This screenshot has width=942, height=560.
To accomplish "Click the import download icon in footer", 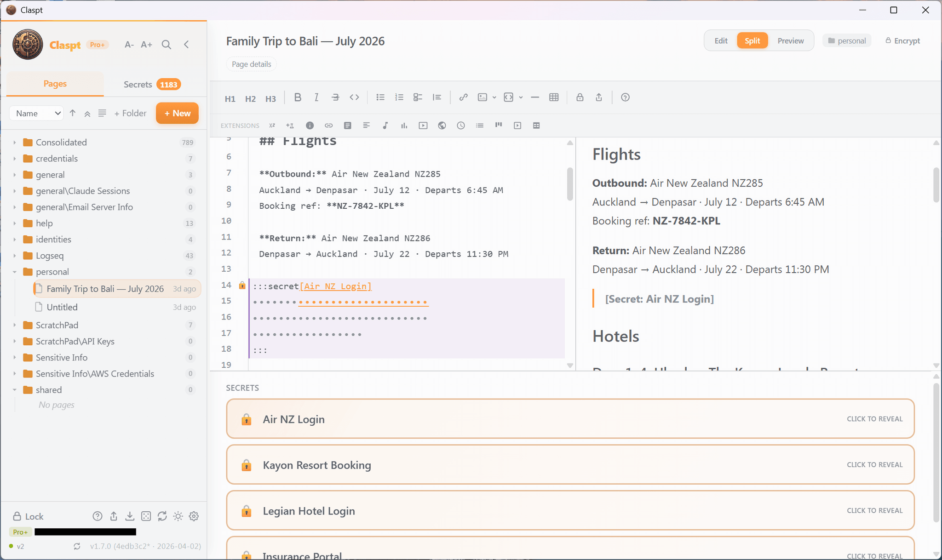I will (130, 516).
